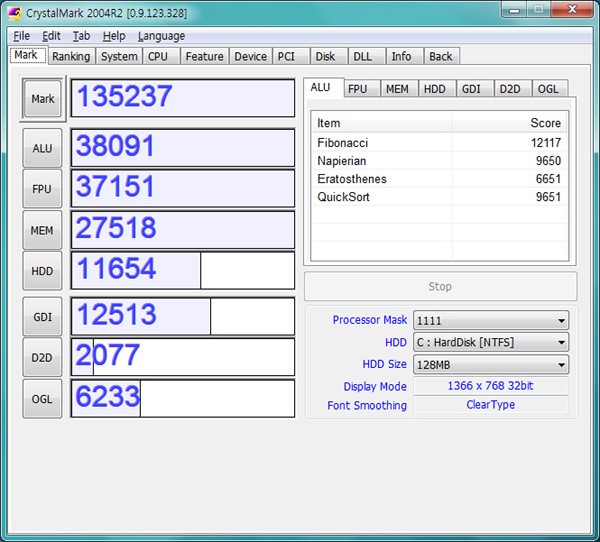Click the Stop button
The width and height of the screenshot is (600, 542).
coord(440,286)
